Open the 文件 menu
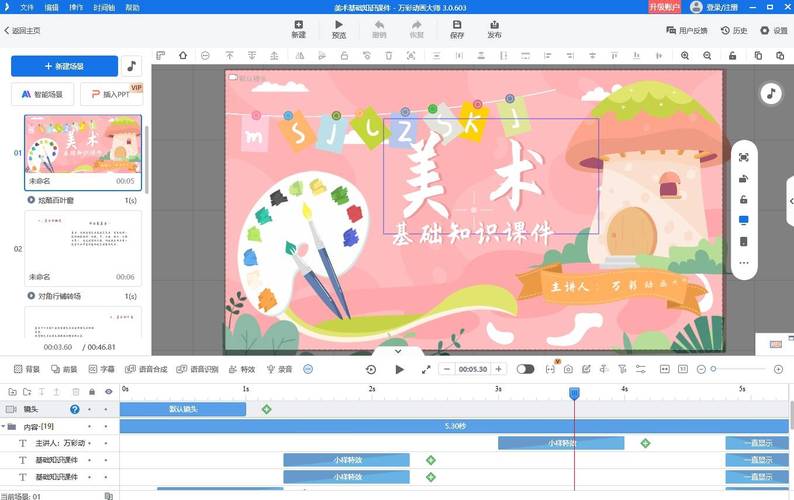The width and height of the screenshot is (794, 500). pyautogui.click(x=26, y=6)
